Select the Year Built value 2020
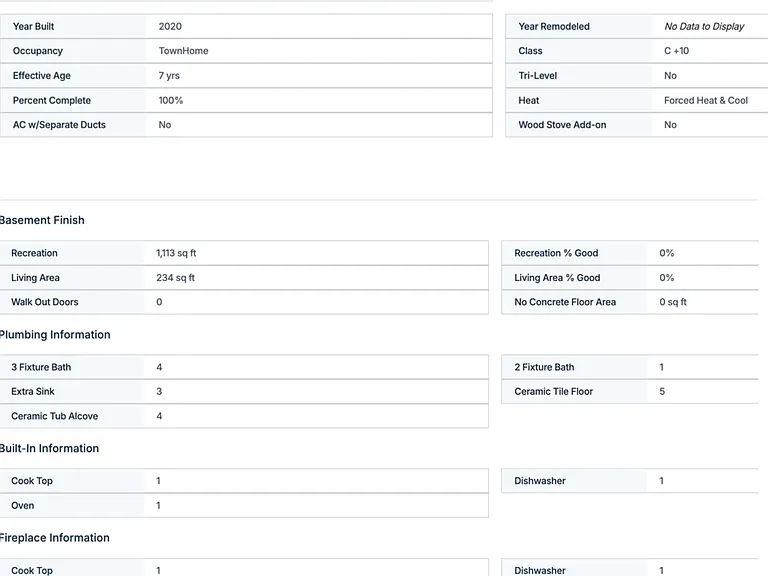Image resolution: width=768 pixels, height=576 pixels. (x=170, y=26)
